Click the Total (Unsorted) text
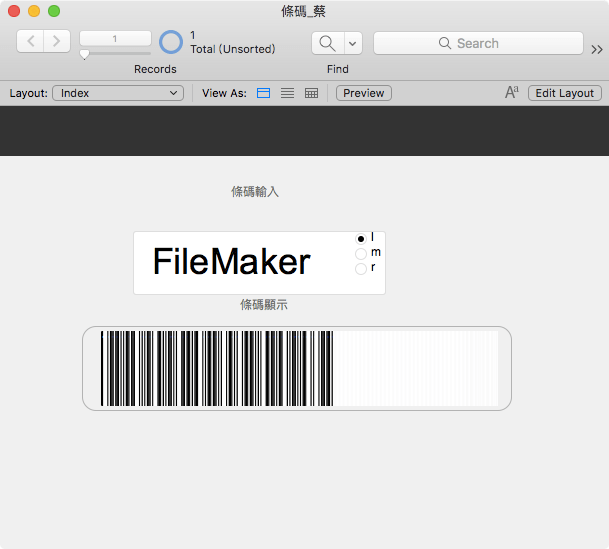Screen dimensions: 609x549 tap(233, 49)
